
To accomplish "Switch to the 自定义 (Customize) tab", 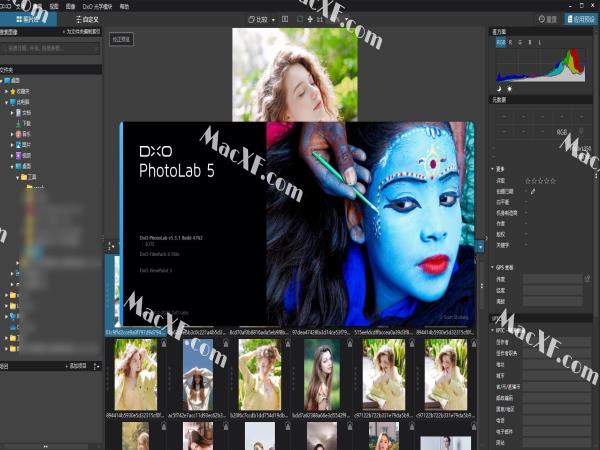I will click(87, 19).
